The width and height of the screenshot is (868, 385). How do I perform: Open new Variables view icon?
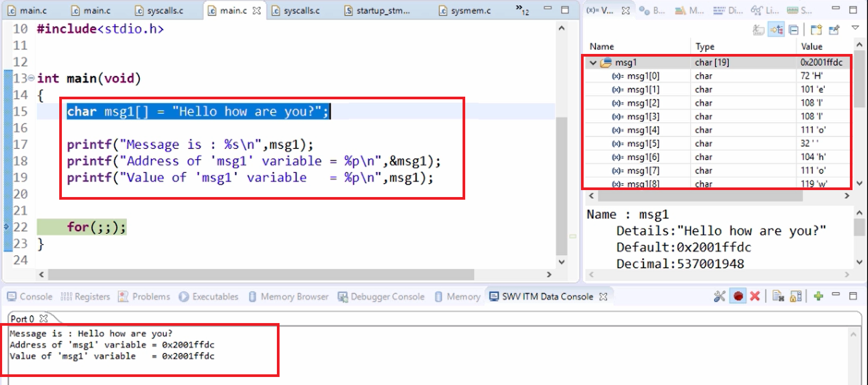point(816,30)
